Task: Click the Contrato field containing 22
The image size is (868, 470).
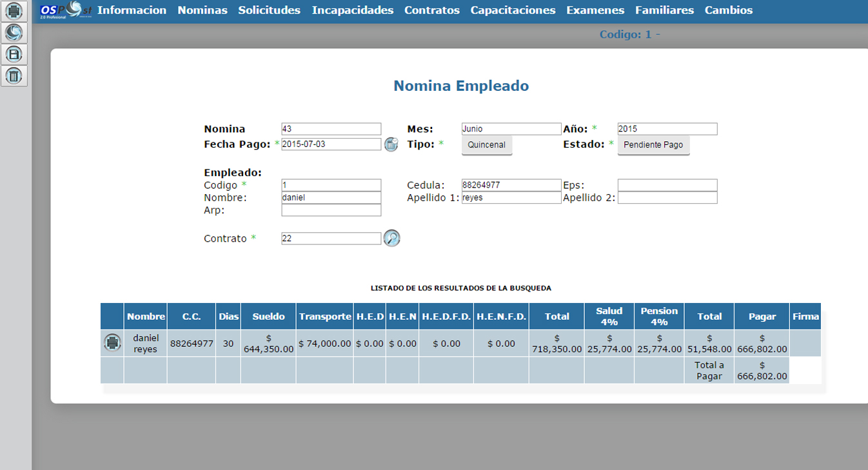Action: pos(331,239)
